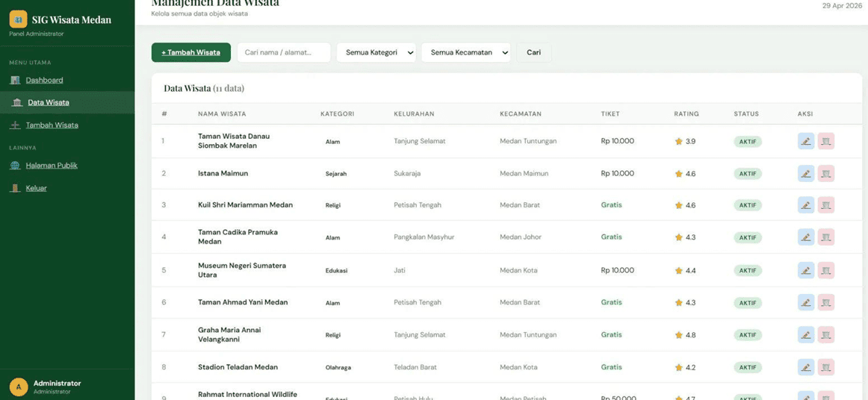The width and height of the screenshot is (868, 400).
Task: Edit Kuil Shri Mariamman Medan entry
Action: [x=806, y=205]
